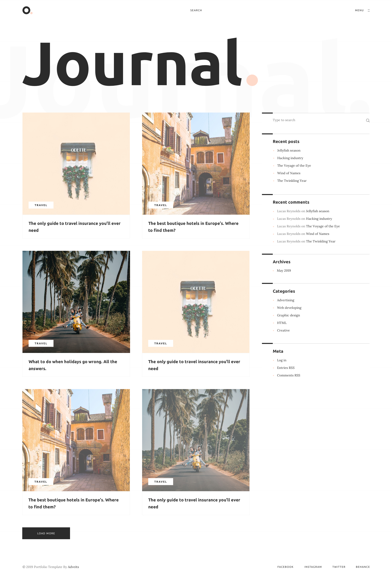The height and width of the screenshot is (578, 392).
Task: Open the SEARCH item in header
Action: [x=196, y=10]
